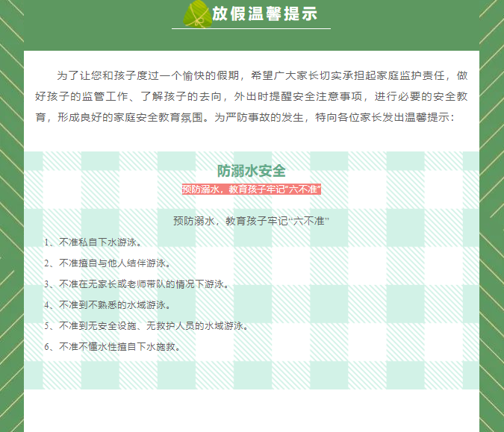Select rule 6: 不准不懂水性擅自下水施救
Screen dimensions: 504x432
point(113,347)
